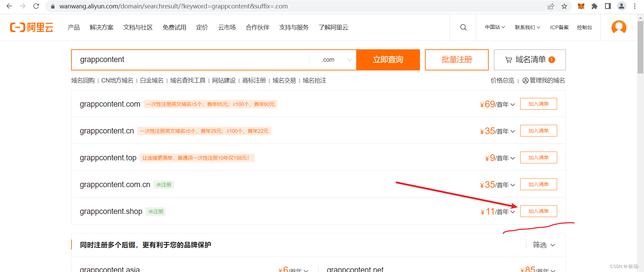
Task: Add grappcontent.shop to the list
Action: click(538, 211)
